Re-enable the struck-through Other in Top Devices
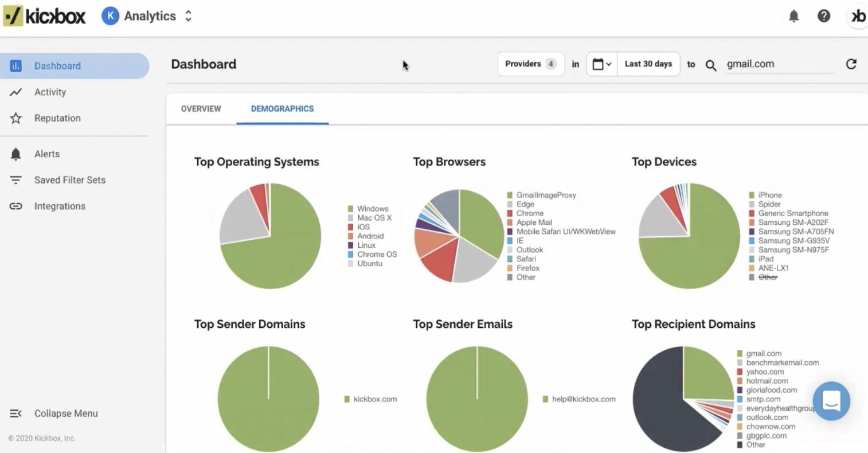The width and height of the screenshot is (868, 453). (x=763, y=277)
